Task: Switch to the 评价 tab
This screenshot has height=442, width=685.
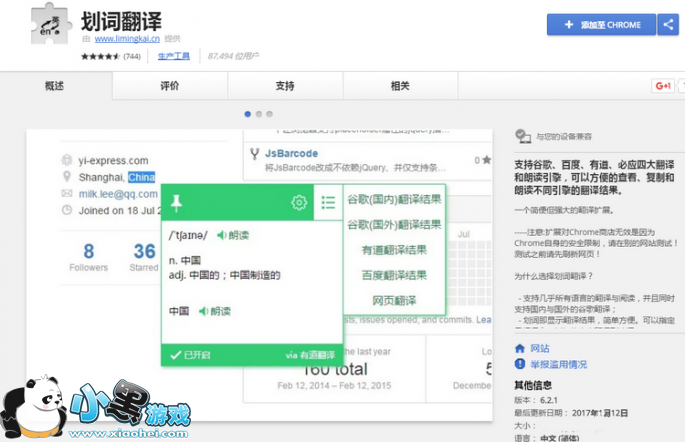Action: (170, 86)
